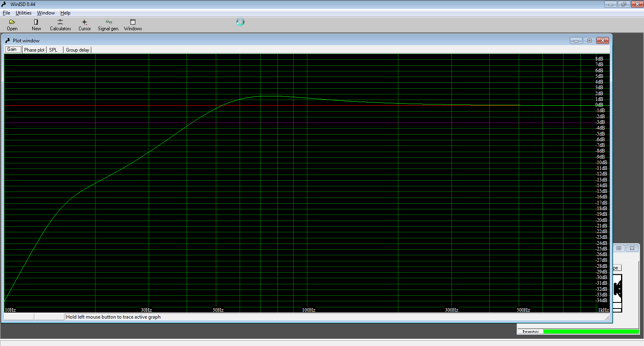This screenshot has width=644, height=346.
Task: Switch to the SPL tab
Action: point(54,50)
